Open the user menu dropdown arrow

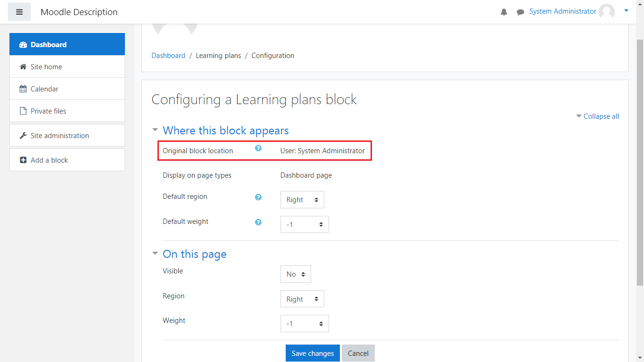point(626,10)
